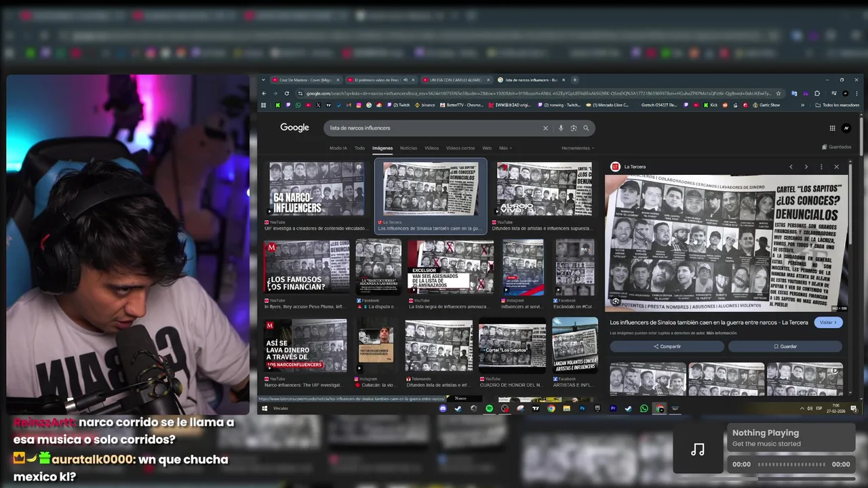
Task: Bookmark this page with the star
Action: (x=778, y=94)
